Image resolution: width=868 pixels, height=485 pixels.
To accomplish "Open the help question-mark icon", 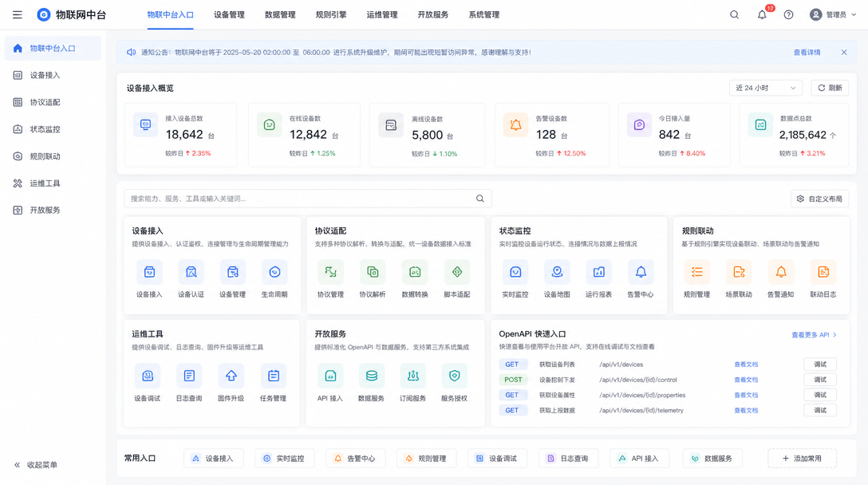I will (788, 15).
